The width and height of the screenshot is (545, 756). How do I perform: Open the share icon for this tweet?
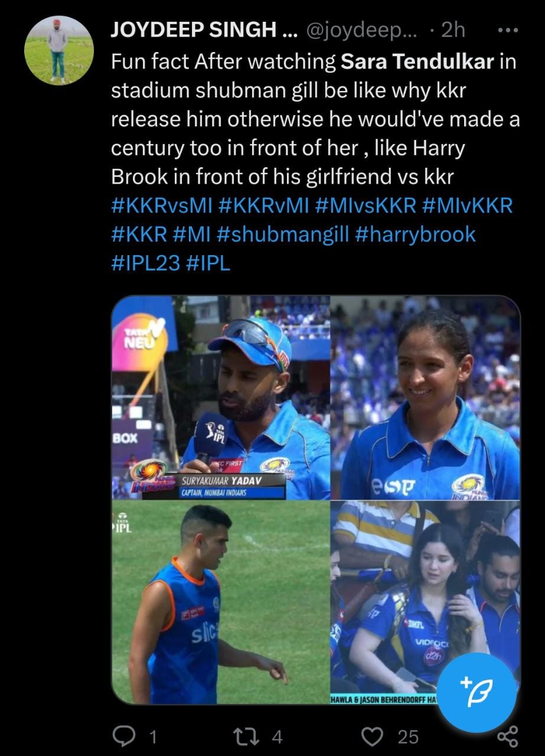click(508, 736)
